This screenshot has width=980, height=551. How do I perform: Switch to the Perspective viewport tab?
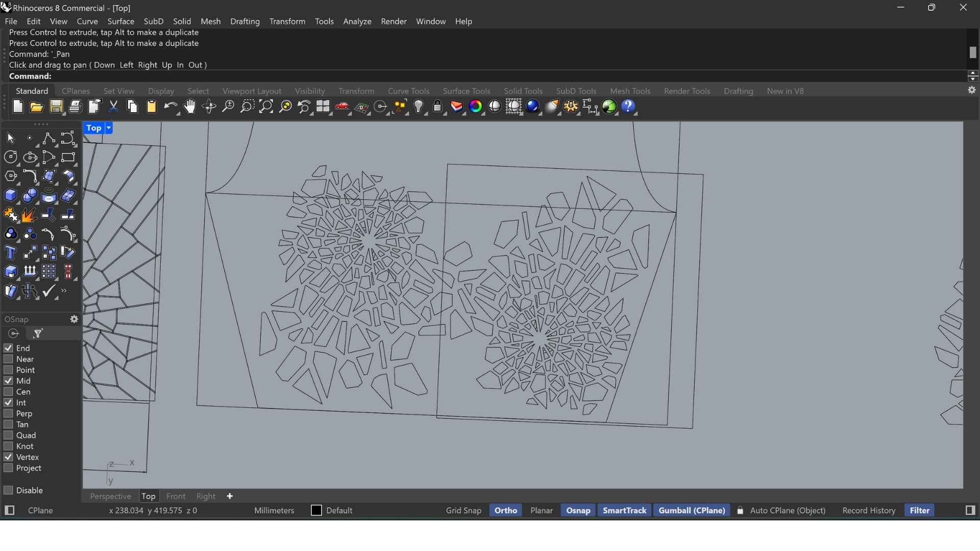[110, 497]
